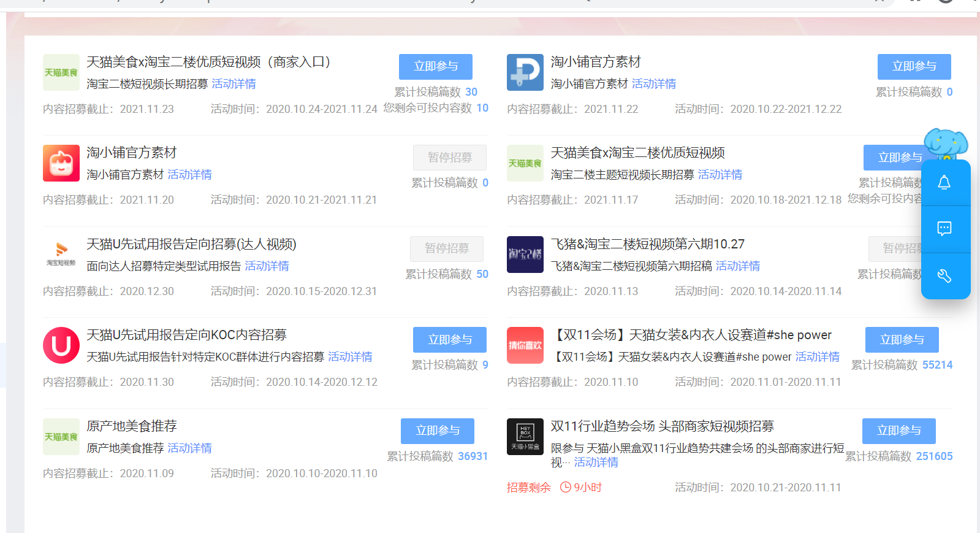Open 活动详情 for 淘宝二楼短视频长期招募
980x533 pixels.
(234, 84)
